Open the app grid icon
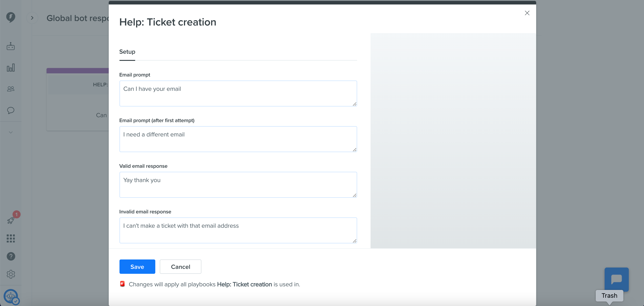644x306 pixels. 11,238
